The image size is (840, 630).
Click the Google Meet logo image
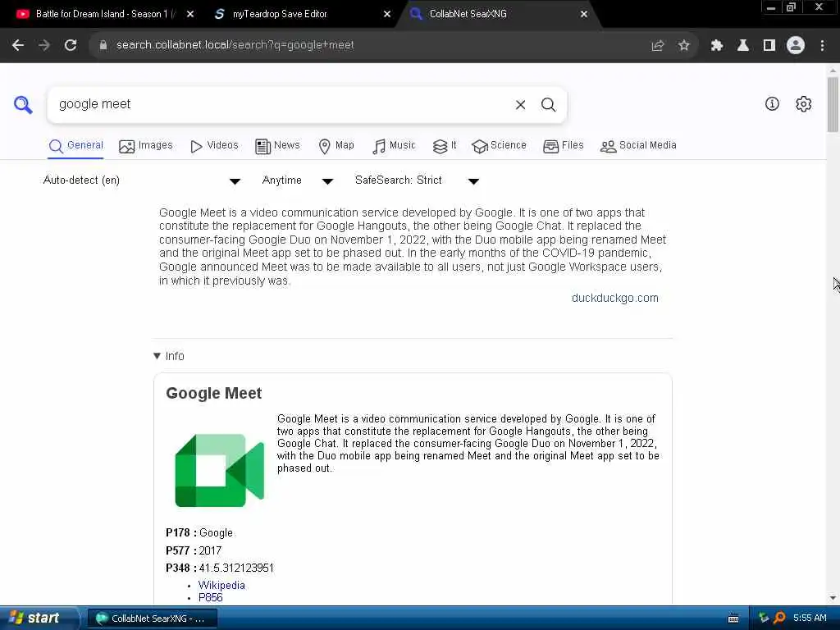click(x=220, y=470)
